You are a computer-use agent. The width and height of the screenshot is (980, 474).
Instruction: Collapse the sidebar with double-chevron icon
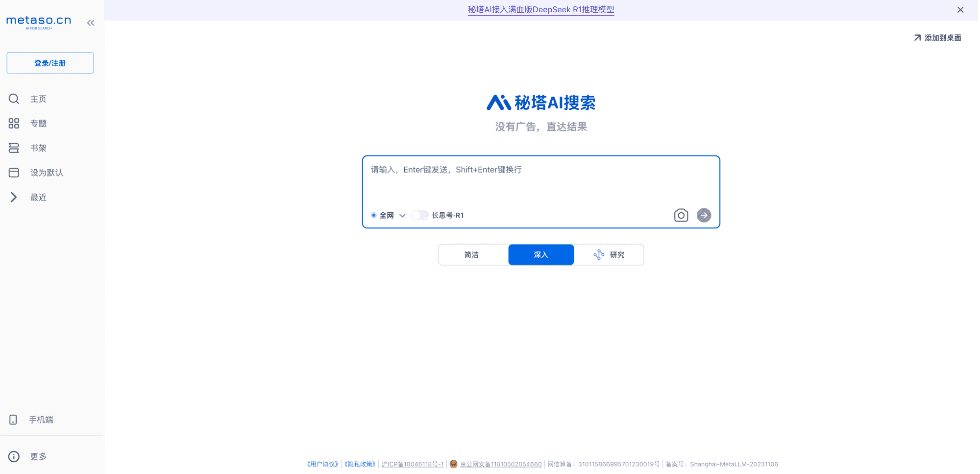pos(91,23)
